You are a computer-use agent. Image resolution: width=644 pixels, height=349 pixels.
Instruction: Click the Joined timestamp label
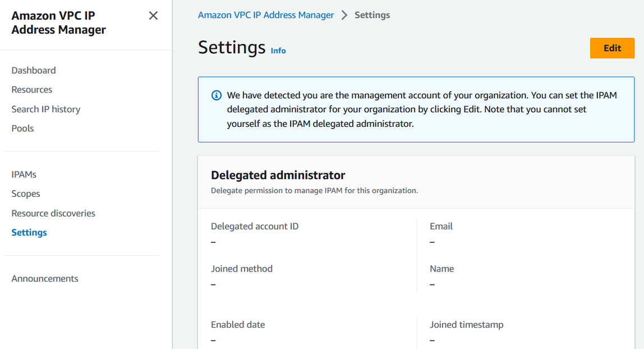pyautogui.click(x=467, y=324)
